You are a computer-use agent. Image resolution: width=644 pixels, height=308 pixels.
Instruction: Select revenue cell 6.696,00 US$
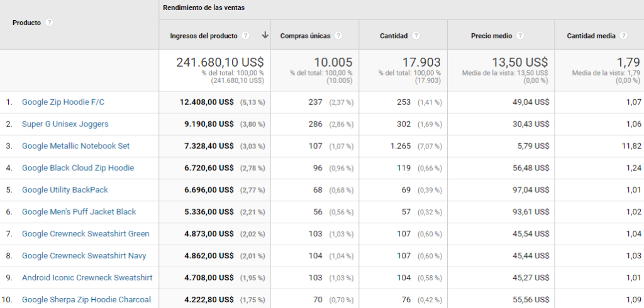click(209, 190)
